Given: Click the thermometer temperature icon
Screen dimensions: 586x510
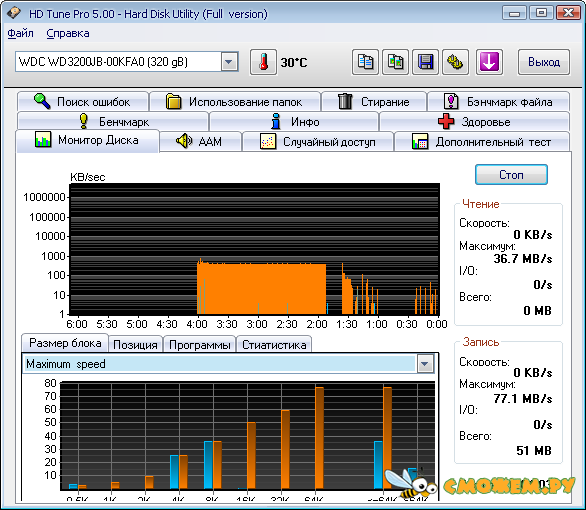Looking at the screenshot, I should pos(263,62).
